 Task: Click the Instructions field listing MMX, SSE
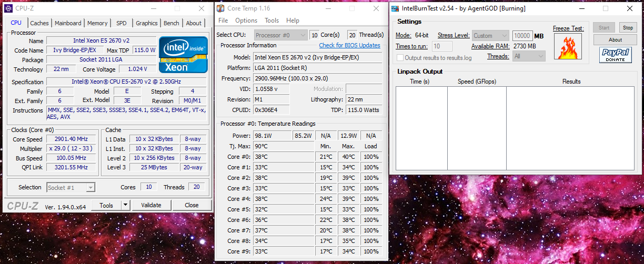(x=127, y=114)
